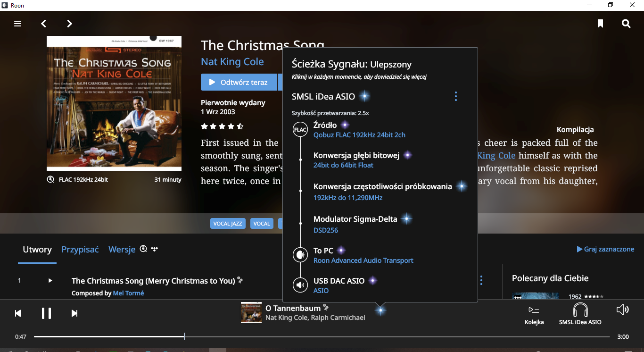This screenshot has height=352, width=644.
Task: Click the star beside SMSL iDea ASIO header
Action: [363, 96]
